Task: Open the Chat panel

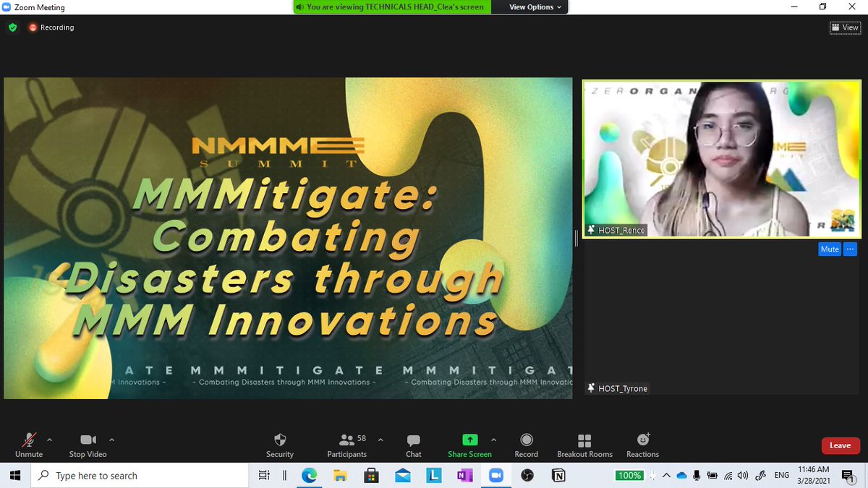Action: pos(414,445)
